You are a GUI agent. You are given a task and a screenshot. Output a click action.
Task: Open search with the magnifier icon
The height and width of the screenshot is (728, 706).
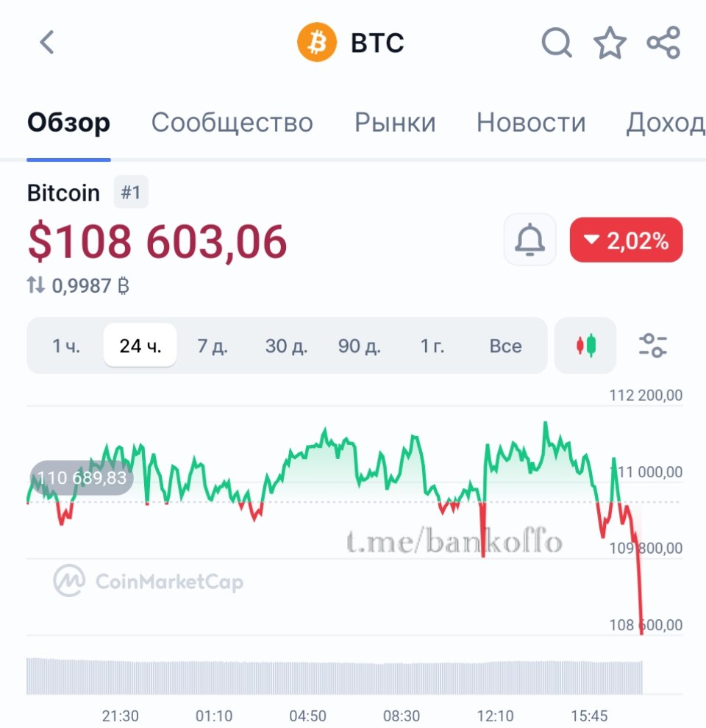[557, 43]
